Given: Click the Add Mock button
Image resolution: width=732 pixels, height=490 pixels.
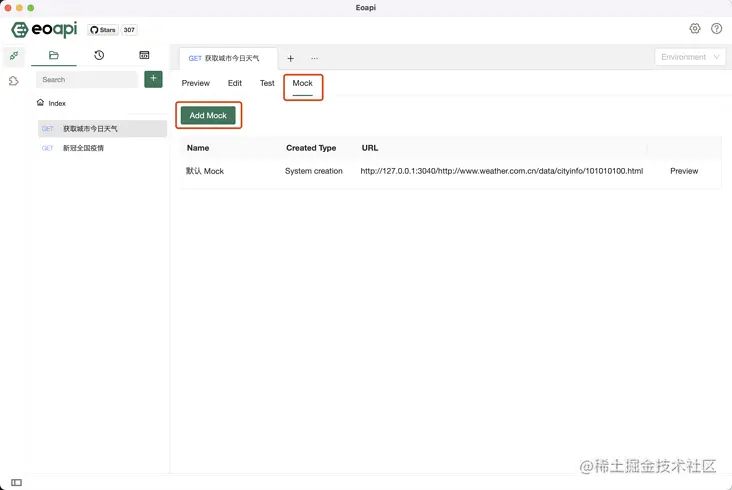Looking at the screenshot, I should pyautogui.click(x=208, y=115).
